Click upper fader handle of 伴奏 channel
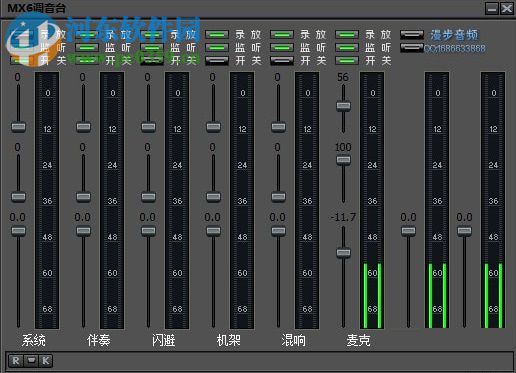Image resolution: width=516 pixels, height=373 pixels. tap(83, 127)
